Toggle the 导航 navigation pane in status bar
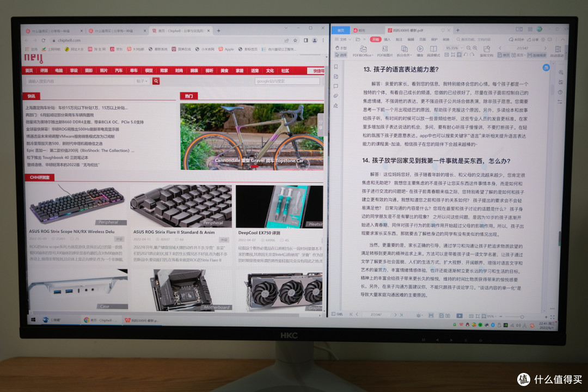588x392 pixels. 337,314
